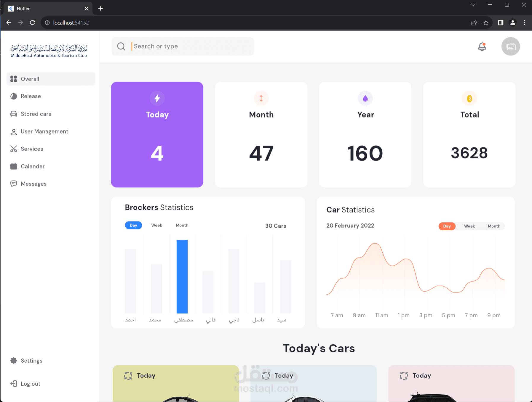The image size is (532, 402).
Task: Click the scan icon on yellow Today car card
Action: (x=128, y=376)
